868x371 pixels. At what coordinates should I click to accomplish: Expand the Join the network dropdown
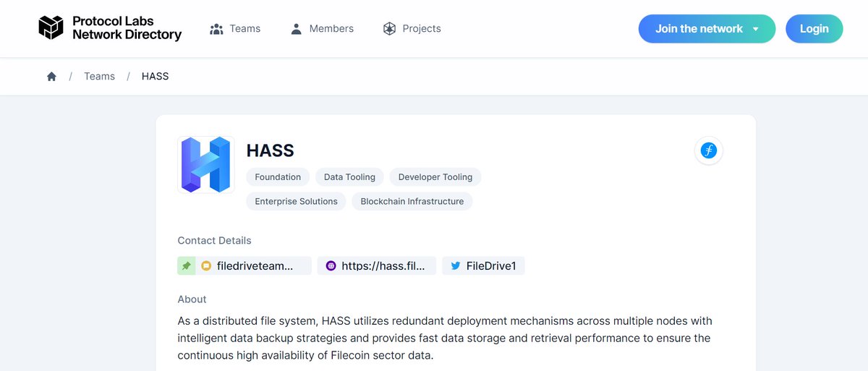pos(707,29)
